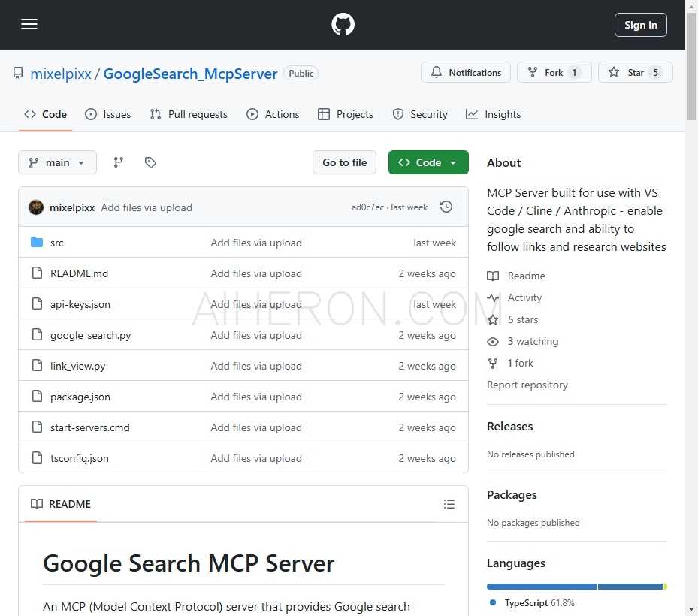Open the hamburger navigation menu
The width and height of the screenshot is (698, 616).
pos(29,25)
